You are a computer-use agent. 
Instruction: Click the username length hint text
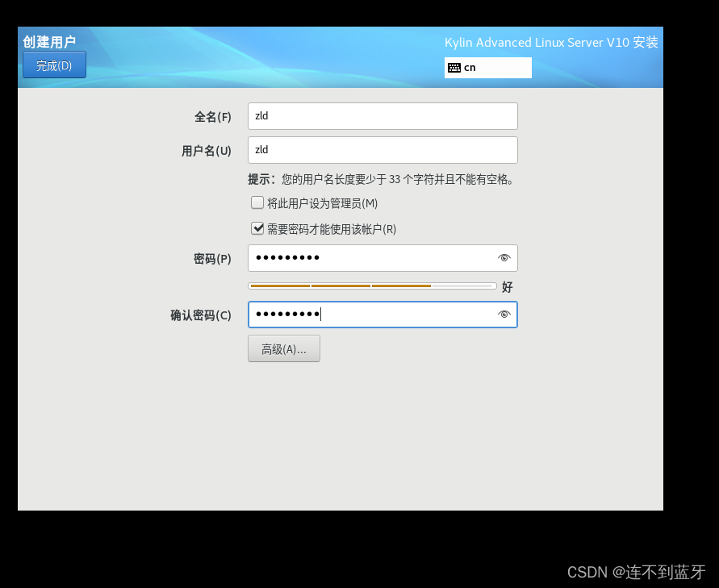coord(381,179)
